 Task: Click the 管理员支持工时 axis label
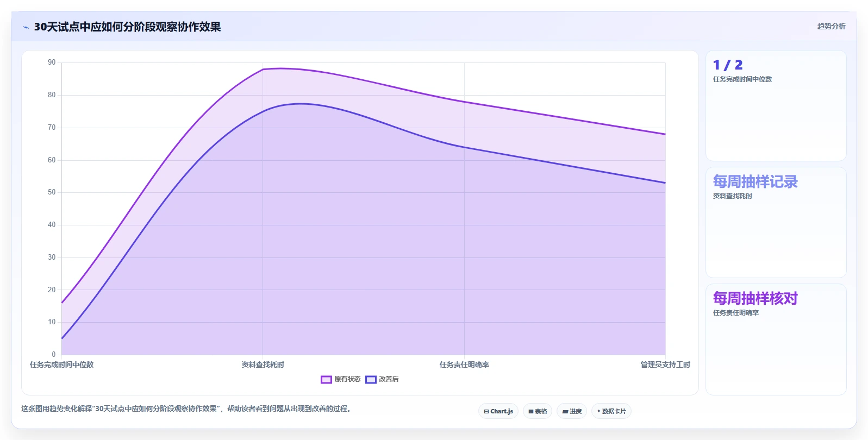click(x=665, y=364)
